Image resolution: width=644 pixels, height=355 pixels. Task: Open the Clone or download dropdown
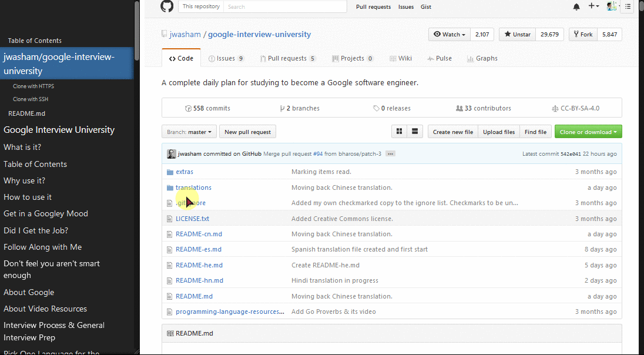pyautogui.click(x=588, y=132)
